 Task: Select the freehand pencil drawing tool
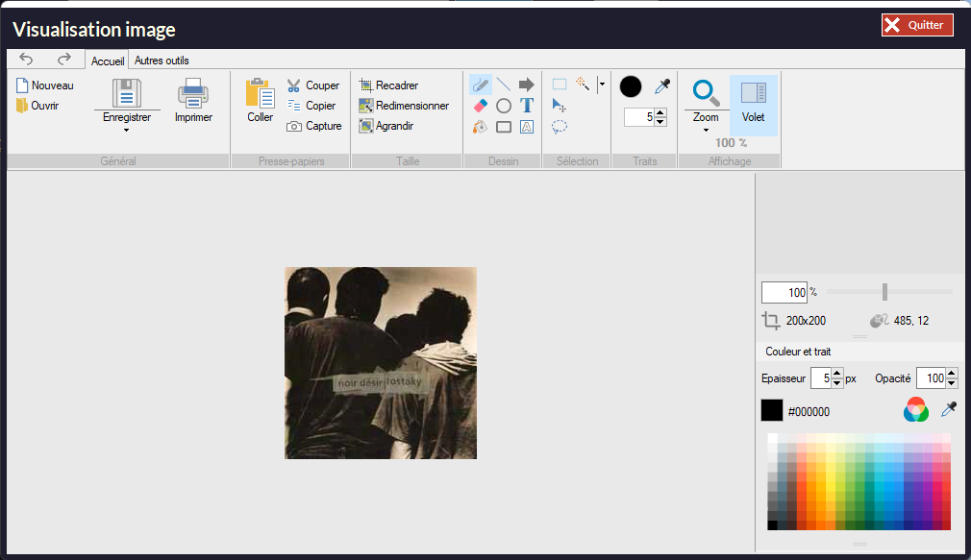(x=481, y=85)
